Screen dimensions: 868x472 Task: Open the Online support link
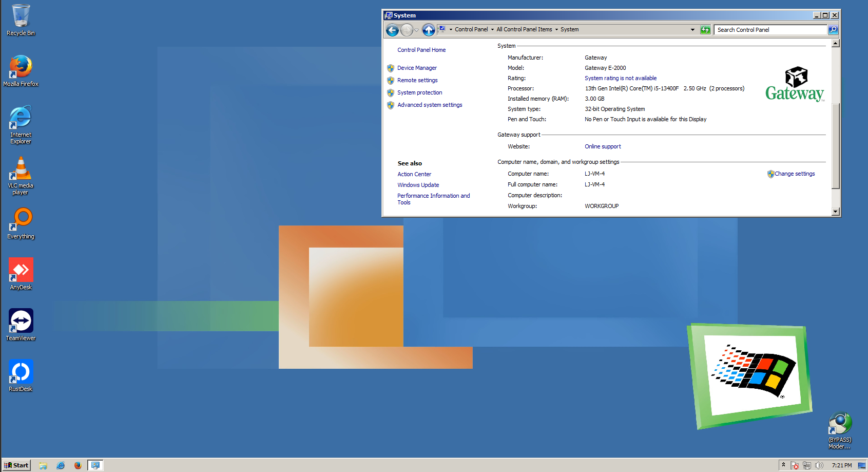coord(602,146)
